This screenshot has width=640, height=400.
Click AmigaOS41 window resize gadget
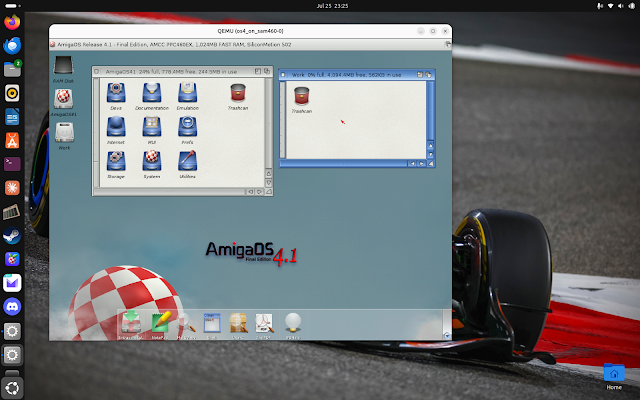pos(269,192)
